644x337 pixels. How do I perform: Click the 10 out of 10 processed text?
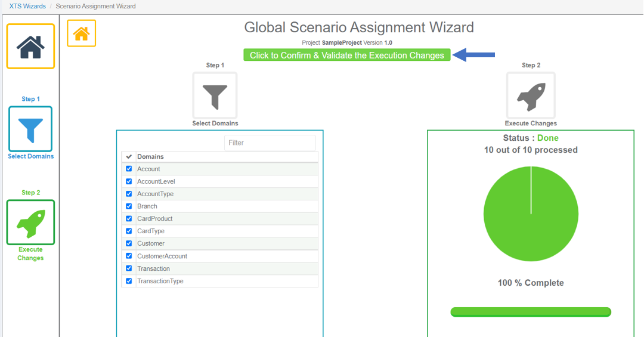coord(531,150)
